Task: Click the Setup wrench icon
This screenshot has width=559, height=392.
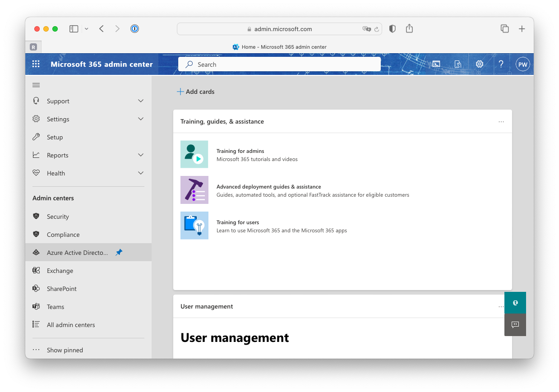Action: 36,137
